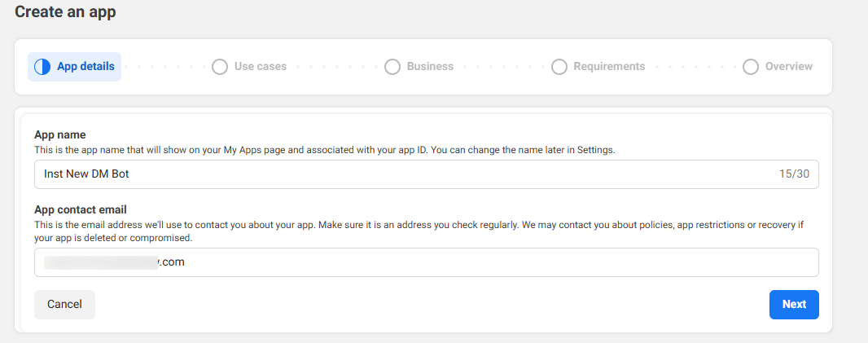Click the half-filled App details step icon
The width and height of the screenshot is (868, 343).
click(42, 67)
